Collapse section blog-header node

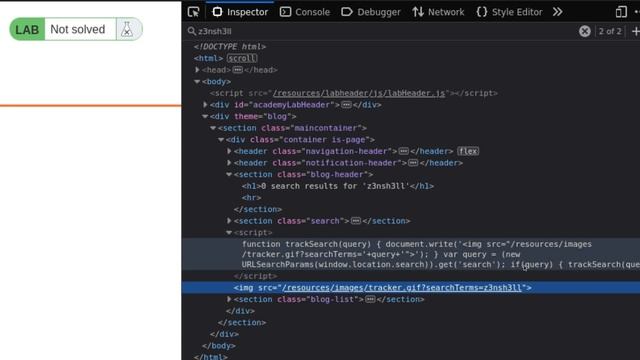click(229, 175)
